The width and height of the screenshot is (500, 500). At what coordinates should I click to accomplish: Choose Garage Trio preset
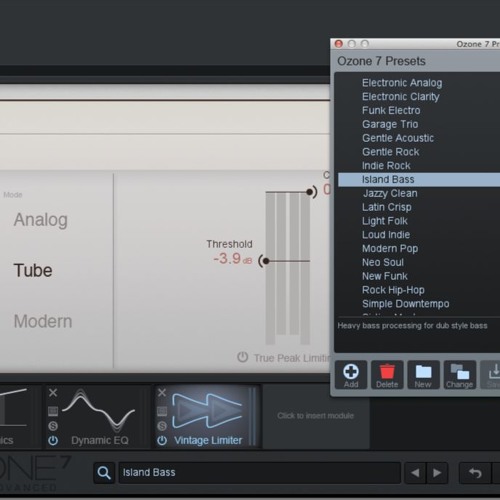click(390, 124)
